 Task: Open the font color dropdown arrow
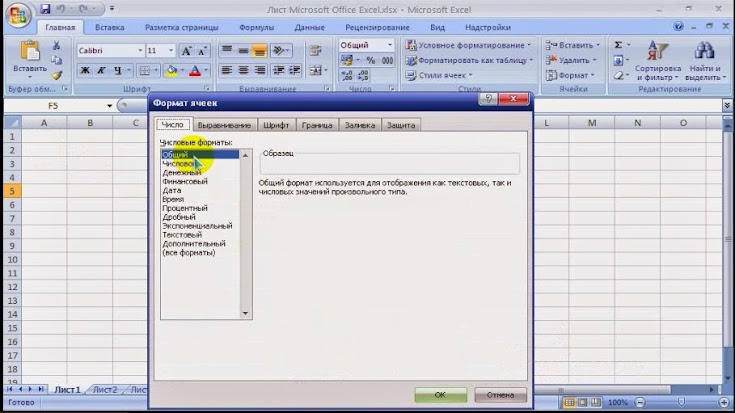tap(206, 70)
